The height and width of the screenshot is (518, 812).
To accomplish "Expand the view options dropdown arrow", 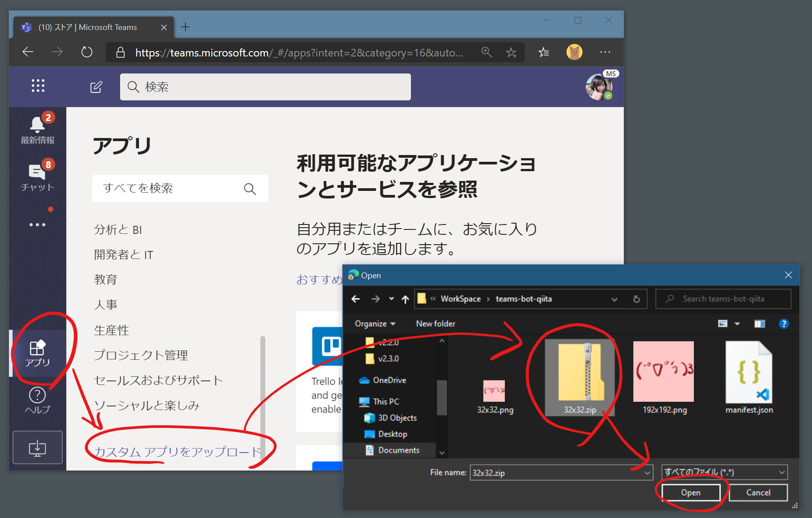I will pos(737,324).
